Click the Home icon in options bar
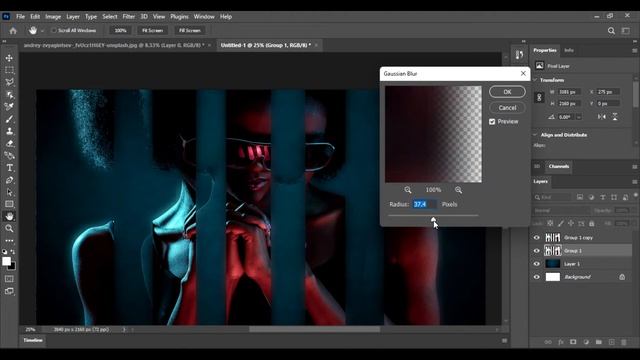The image size is (640, 360). [x=13, y=31]
